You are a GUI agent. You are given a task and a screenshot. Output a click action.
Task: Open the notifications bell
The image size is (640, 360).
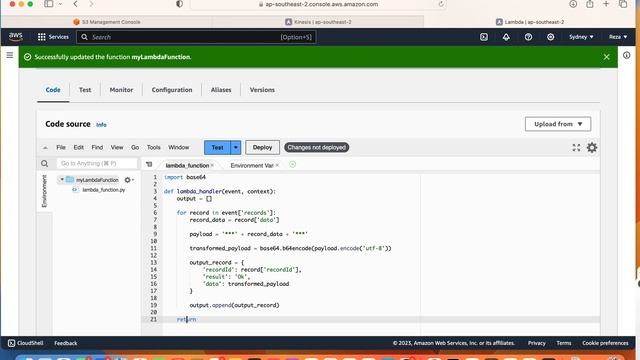click(x=506, y=37)
